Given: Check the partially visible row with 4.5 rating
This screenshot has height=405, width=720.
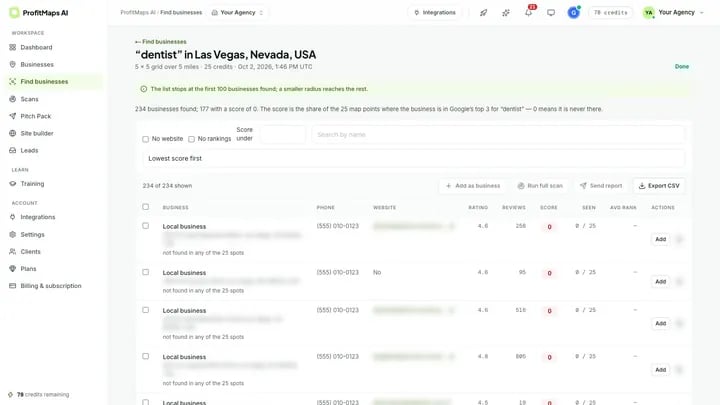Looking at the screenshot, I should tap(146, 402).
